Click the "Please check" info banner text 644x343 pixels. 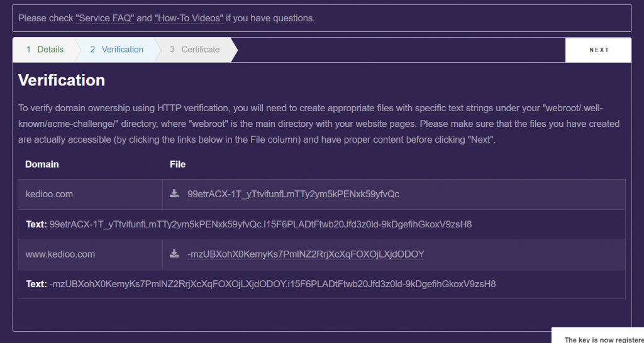point(166,18)
